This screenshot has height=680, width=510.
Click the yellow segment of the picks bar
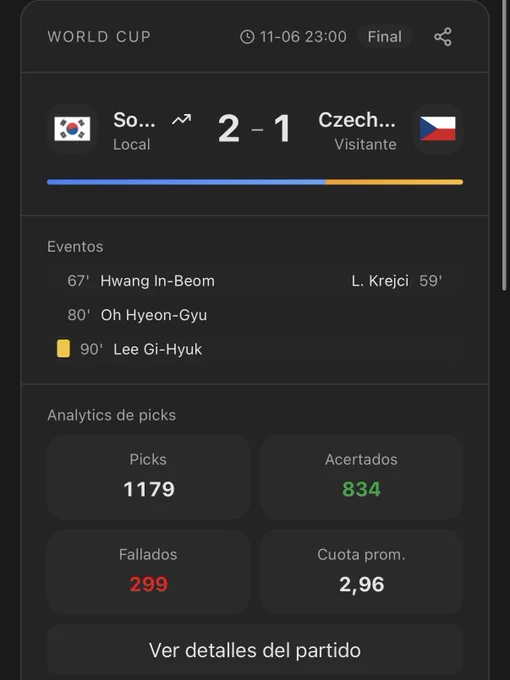pyautogui.click(x=394, y=182)
